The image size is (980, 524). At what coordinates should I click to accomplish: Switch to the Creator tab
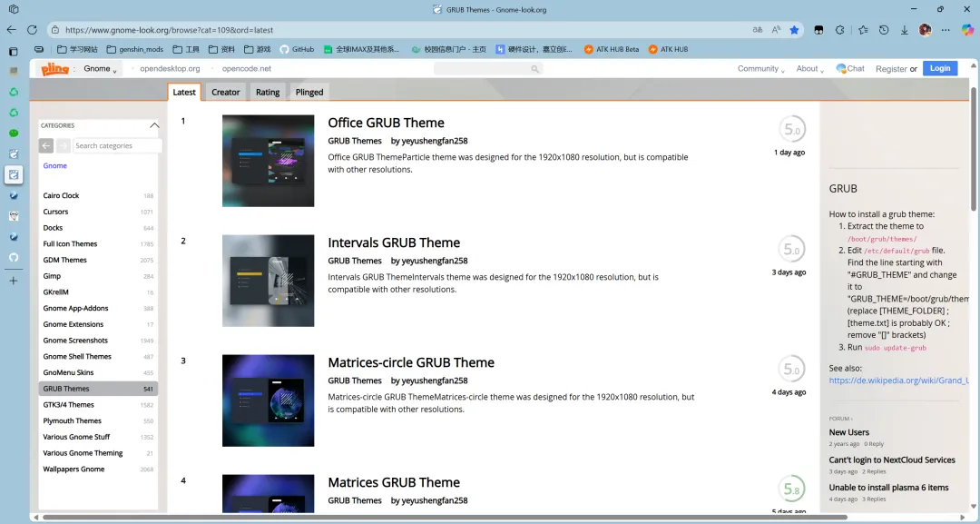pyautogui.click(x=226, y=92)
